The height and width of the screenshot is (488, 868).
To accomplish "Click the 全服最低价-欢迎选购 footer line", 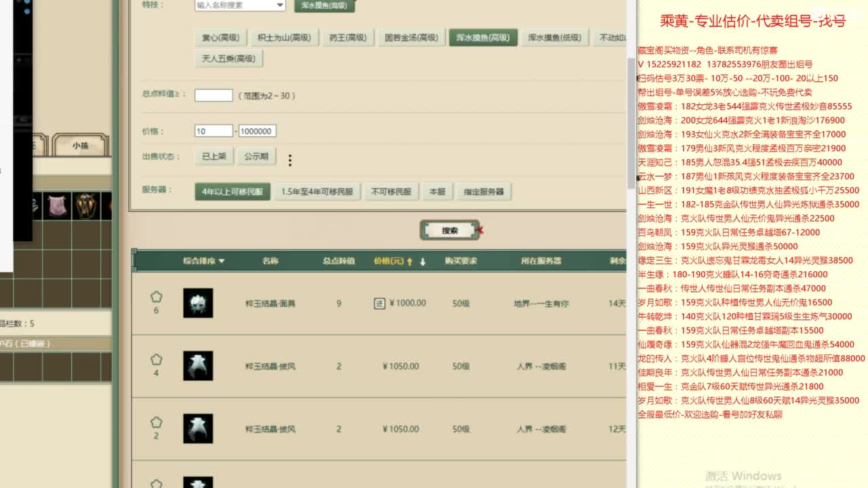I will (x=710, y=415).
